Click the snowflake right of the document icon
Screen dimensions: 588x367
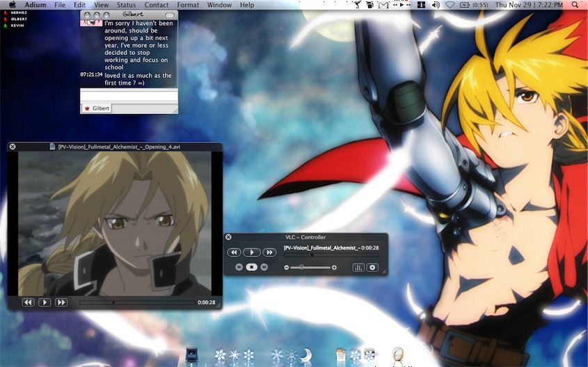[355, 355]
